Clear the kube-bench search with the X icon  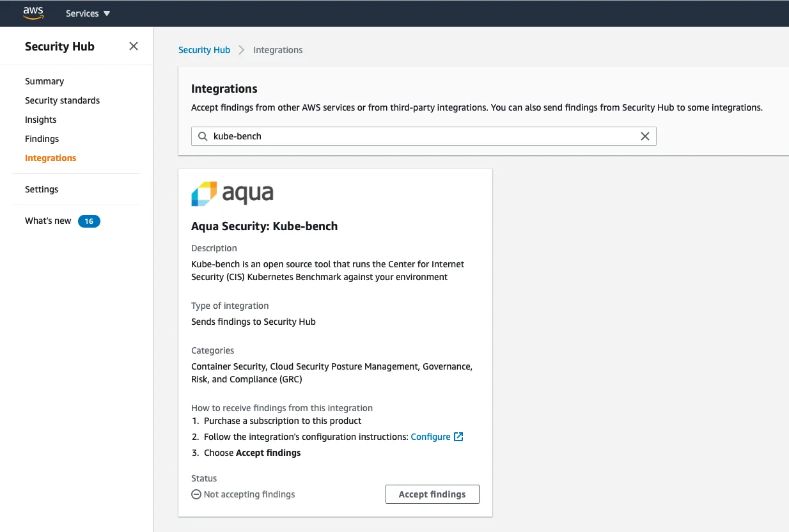pos(645,136)
